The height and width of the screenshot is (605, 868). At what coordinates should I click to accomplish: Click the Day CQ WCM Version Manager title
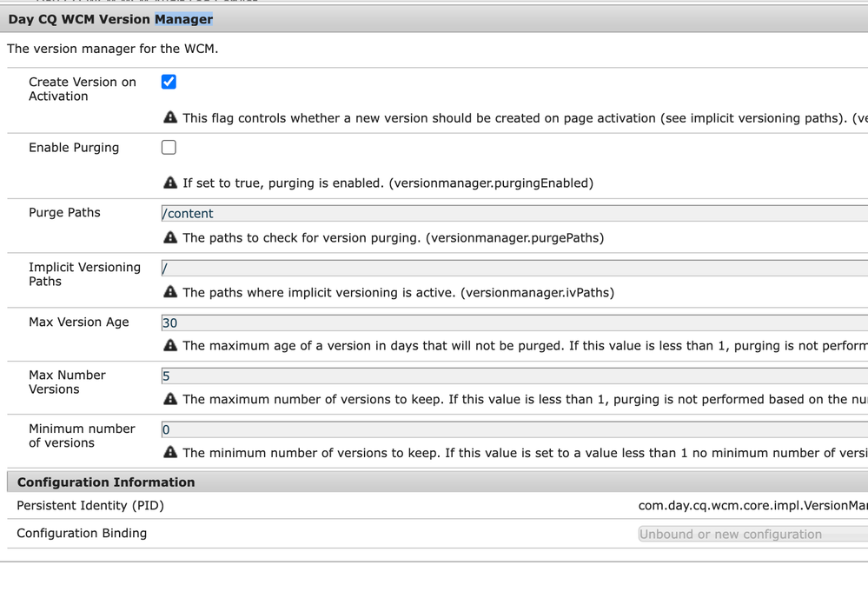tap(110, 19)
